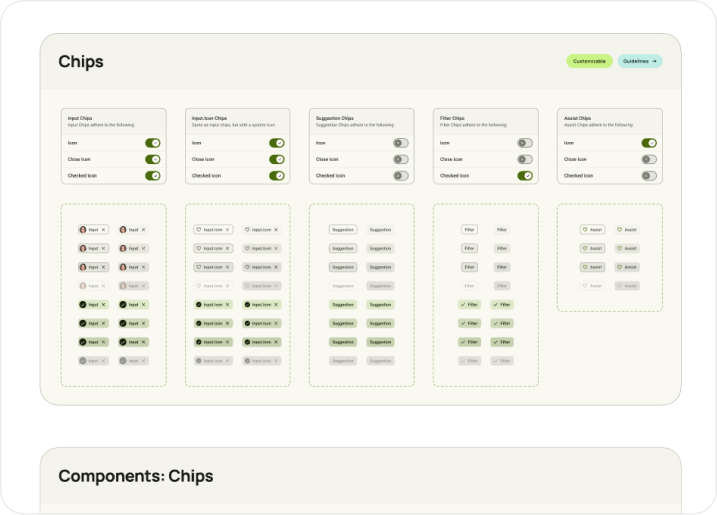Click the heart icon on the top-left Assist chip
This screenshot has height=515, width=717.
[586, 230]
